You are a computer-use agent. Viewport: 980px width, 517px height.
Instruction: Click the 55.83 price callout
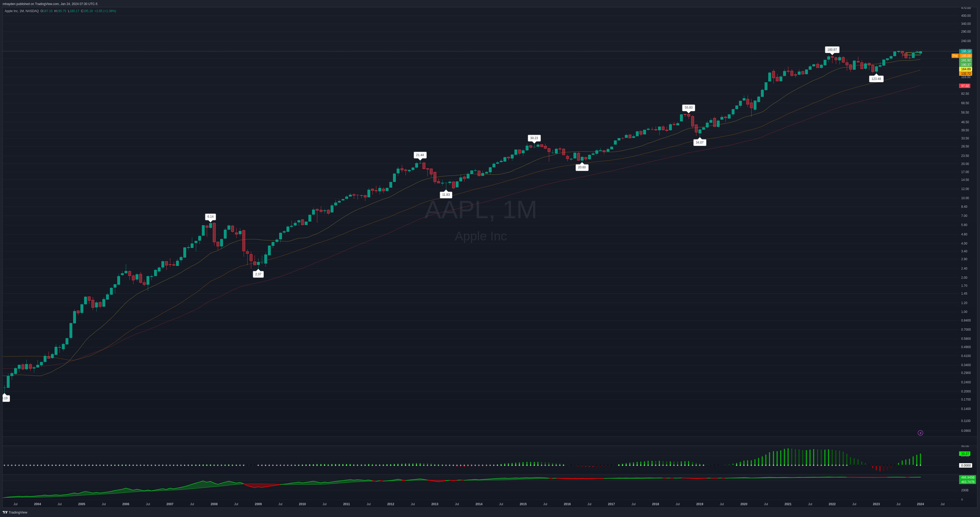688,108
